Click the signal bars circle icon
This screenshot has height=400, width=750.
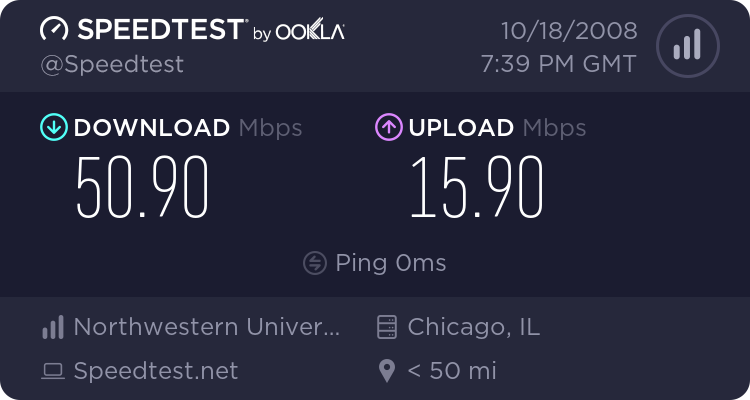[686, 47]
